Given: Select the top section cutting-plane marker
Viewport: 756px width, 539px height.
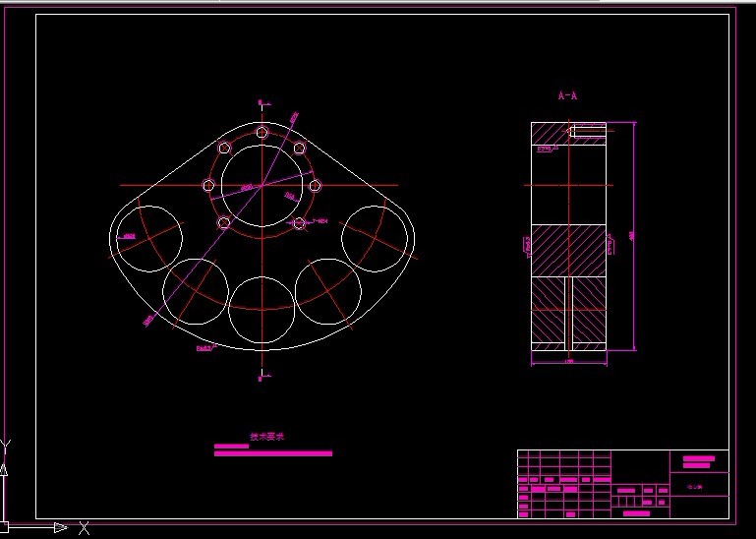Looking at the screenshot, I should pyautogui.click(x=263, y=103).
